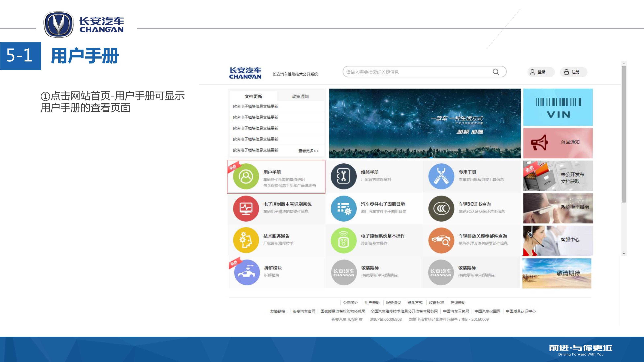Open the VIN barcode tile
644x362 pixels.
(558, 107)
